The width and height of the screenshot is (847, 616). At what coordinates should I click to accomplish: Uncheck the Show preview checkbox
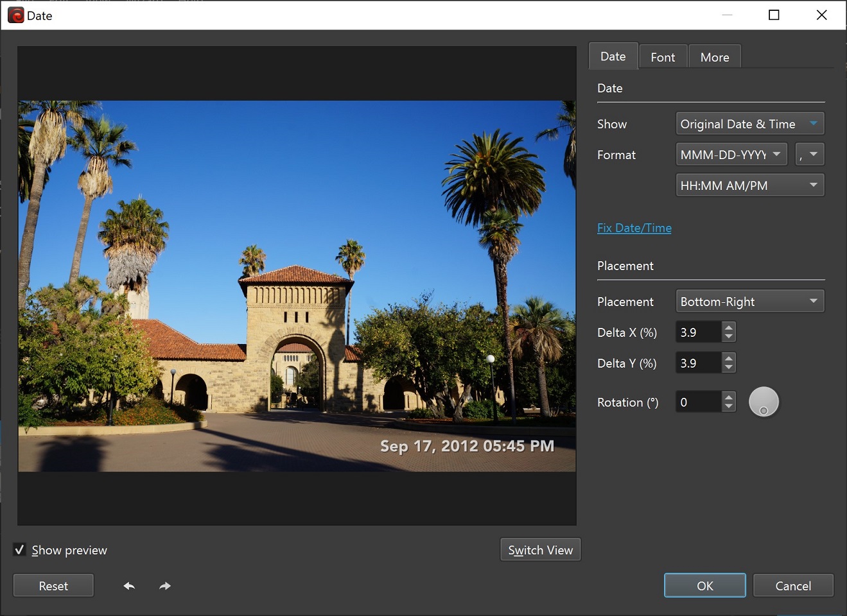[x=19, y=549]
